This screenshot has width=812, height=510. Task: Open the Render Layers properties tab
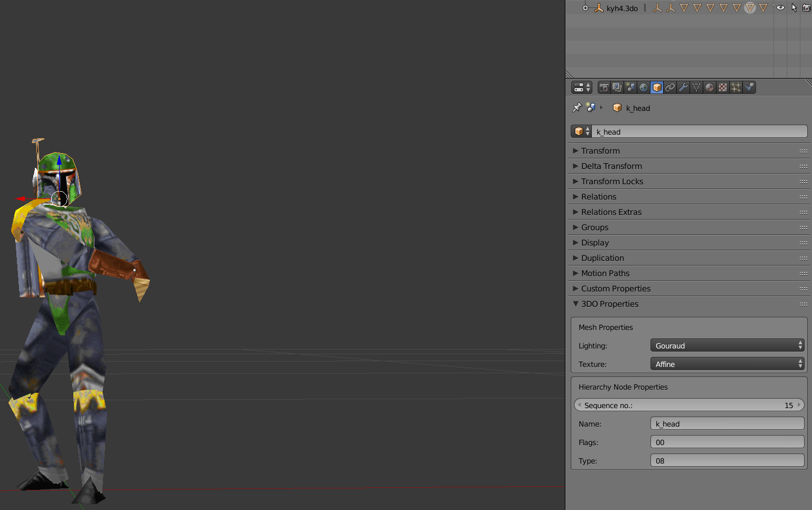click(x=617, y=88)
